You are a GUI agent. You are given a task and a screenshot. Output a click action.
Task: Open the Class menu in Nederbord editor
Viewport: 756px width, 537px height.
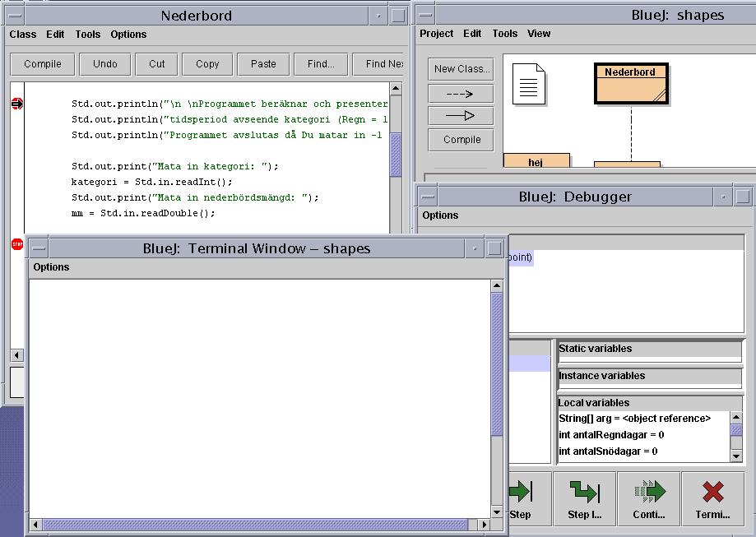pos(23,35)
